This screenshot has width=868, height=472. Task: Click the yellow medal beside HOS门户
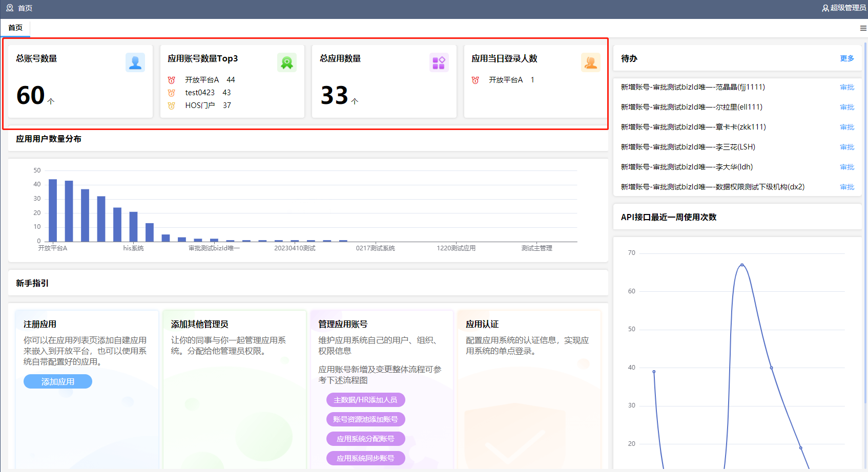tap(172, 105)
